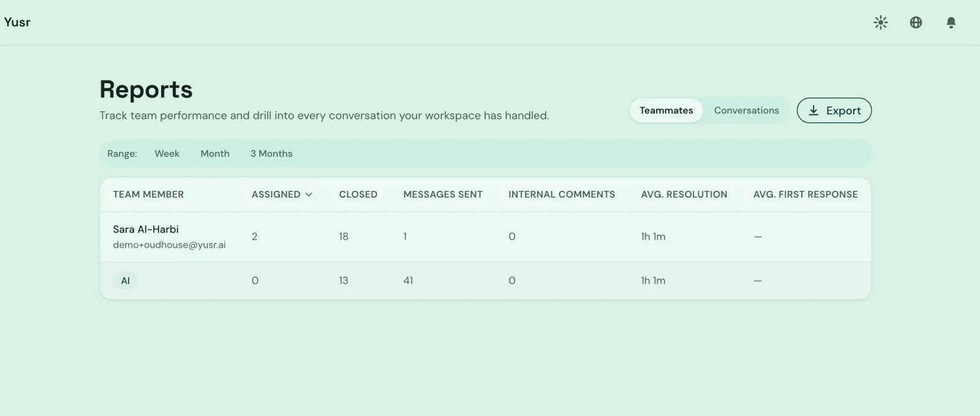Click the demo+oudhouse@yusr.ai email
The image size is (980, 416).
[169, 245]
